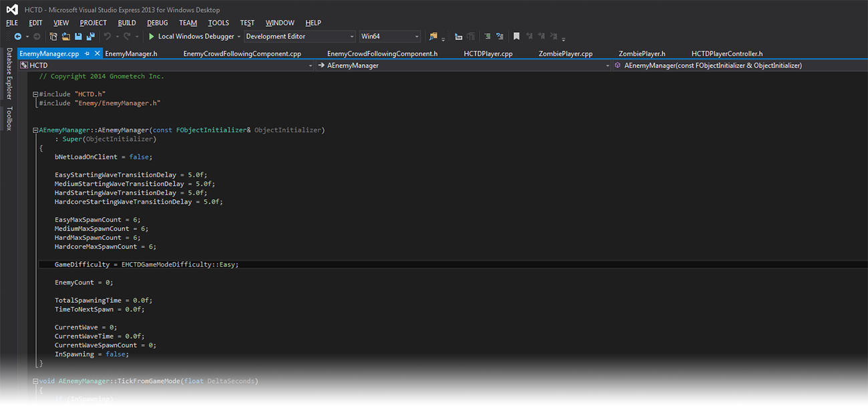The width and height of the screenshot is (868, 409).
Task: Collapse the TickFromGameMode function outline
Action: pos(35,382)
